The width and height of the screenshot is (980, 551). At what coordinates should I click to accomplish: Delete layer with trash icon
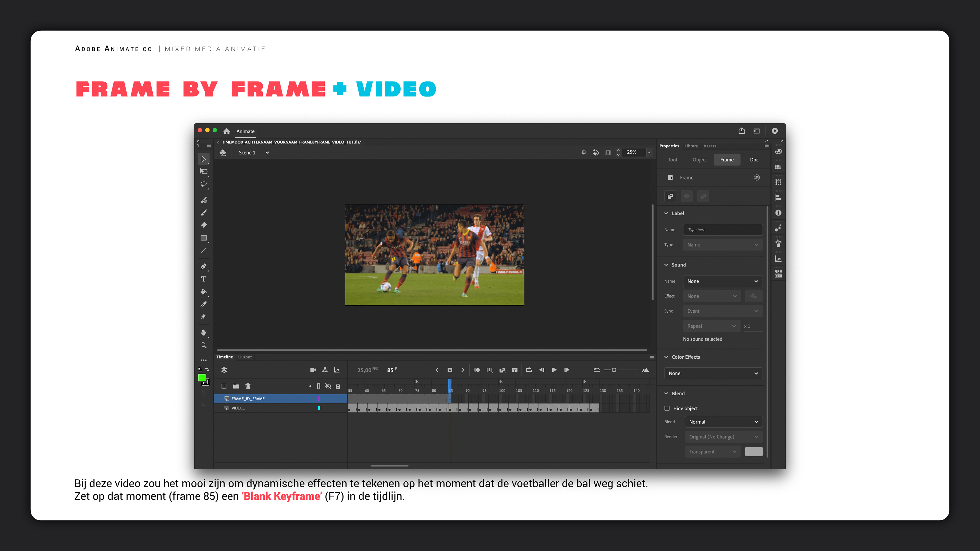tap(248, 386)
